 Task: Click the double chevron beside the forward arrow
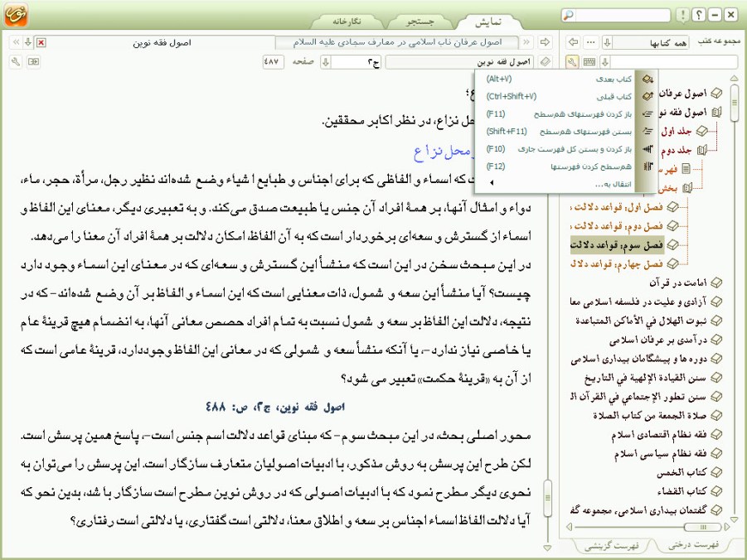coord(526,42)
